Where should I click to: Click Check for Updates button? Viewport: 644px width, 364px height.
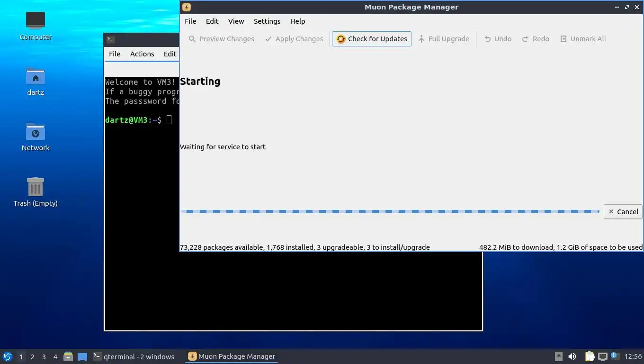372,39
